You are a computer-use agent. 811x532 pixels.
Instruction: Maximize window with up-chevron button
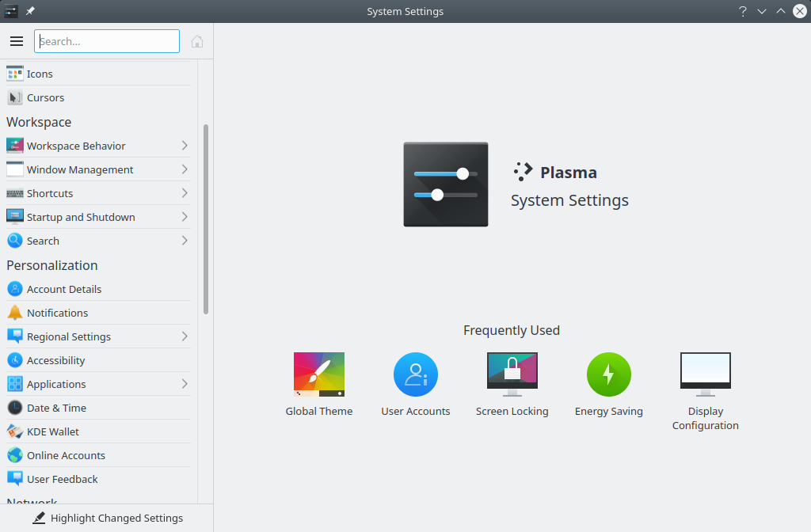(x=781, y=11)
